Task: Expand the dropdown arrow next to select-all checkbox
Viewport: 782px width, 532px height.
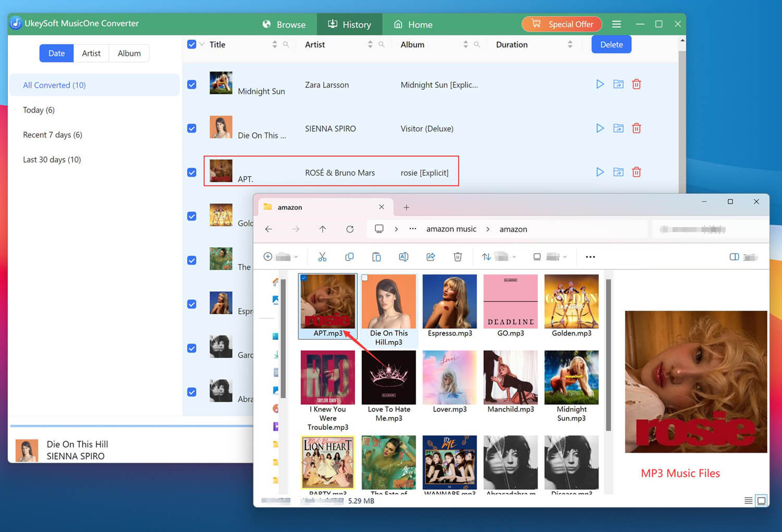Action: click(202, 44)
